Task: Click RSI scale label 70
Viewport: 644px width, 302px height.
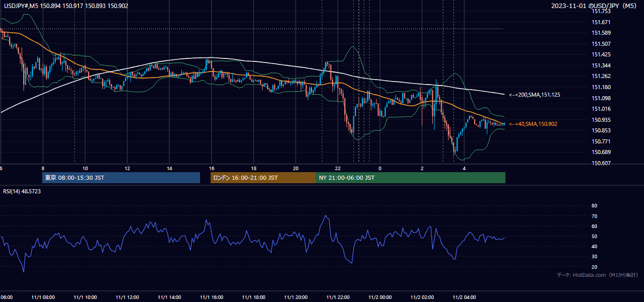Action: tap(594, 216)
